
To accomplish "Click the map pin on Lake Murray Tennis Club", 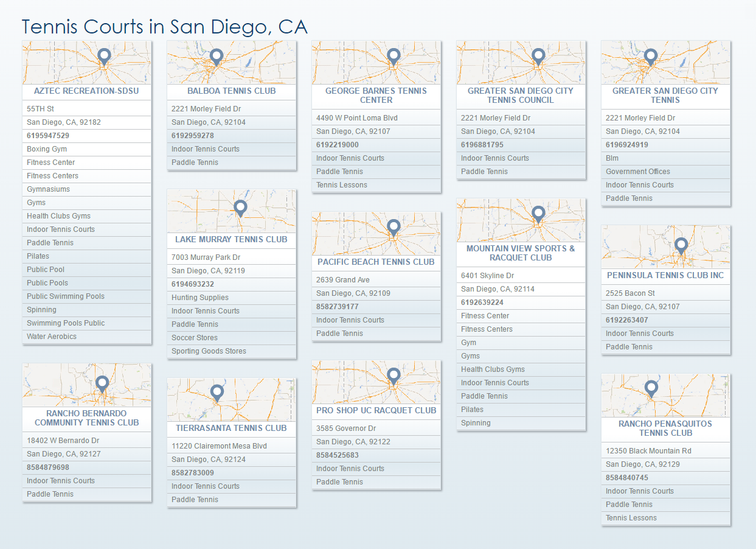I will click(241, 208).
